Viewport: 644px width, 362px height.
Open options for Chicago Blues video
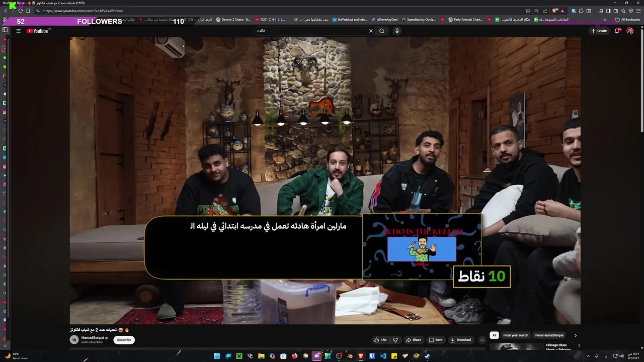coord(579,346)
